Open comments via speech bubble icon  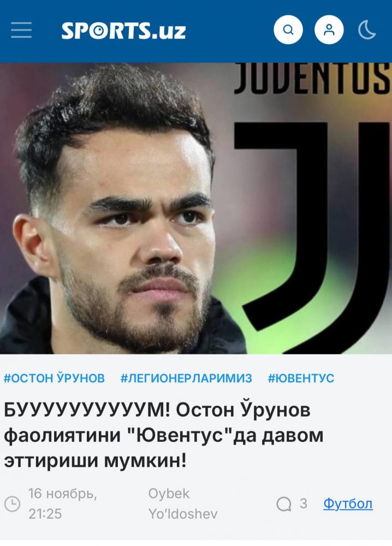coord(284,503)
